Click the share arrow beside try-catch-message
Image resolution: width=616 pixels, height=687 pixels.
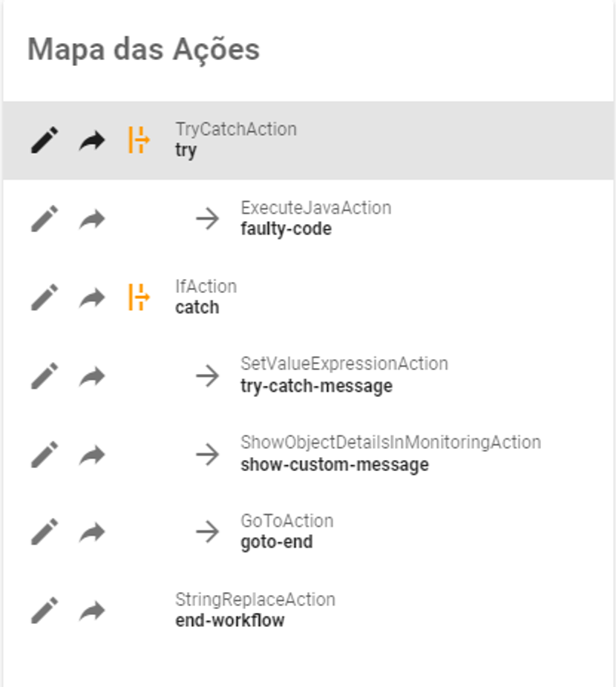click(92, 375)
